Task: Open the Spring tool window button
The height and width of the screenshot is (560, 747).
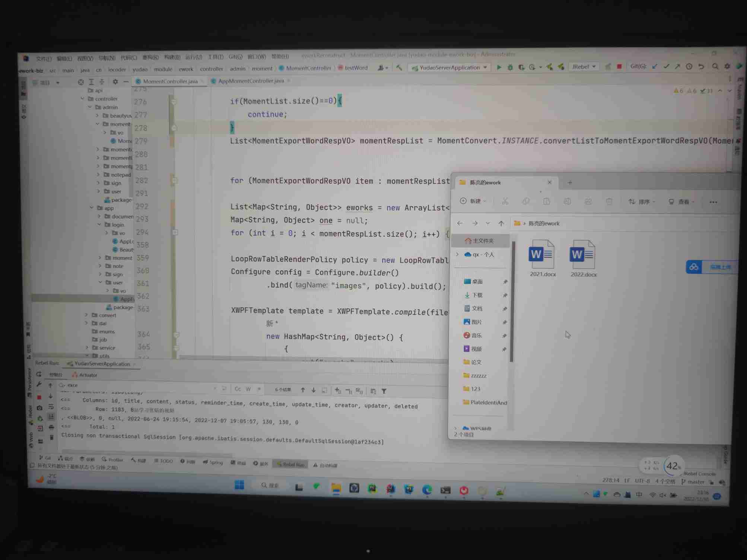Action: 213,462
